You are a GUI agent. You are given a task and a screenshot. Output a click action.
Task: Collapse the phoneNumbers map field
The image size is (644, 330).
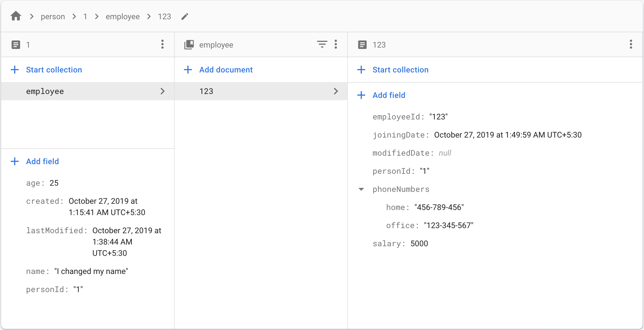361,189
